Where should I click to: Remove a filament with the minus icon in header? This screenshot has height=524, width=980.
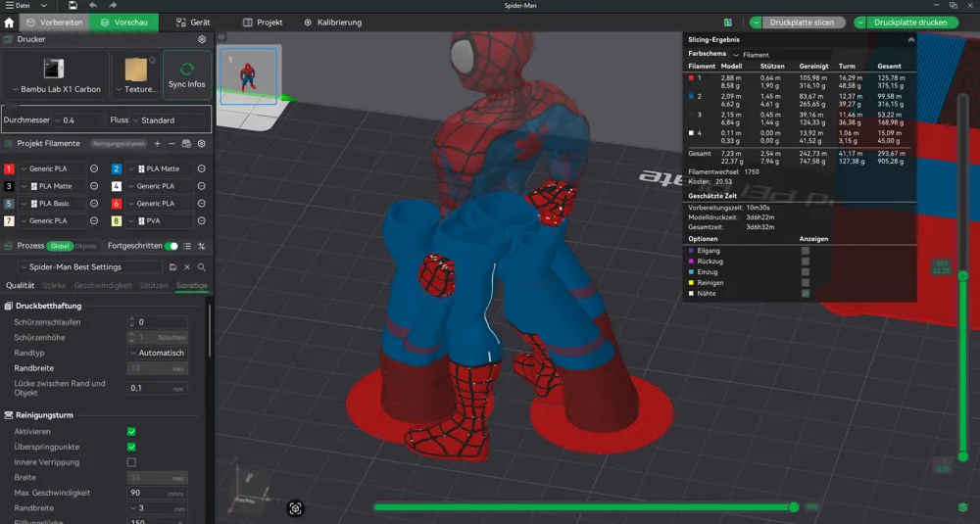click(x=171, y=144)
